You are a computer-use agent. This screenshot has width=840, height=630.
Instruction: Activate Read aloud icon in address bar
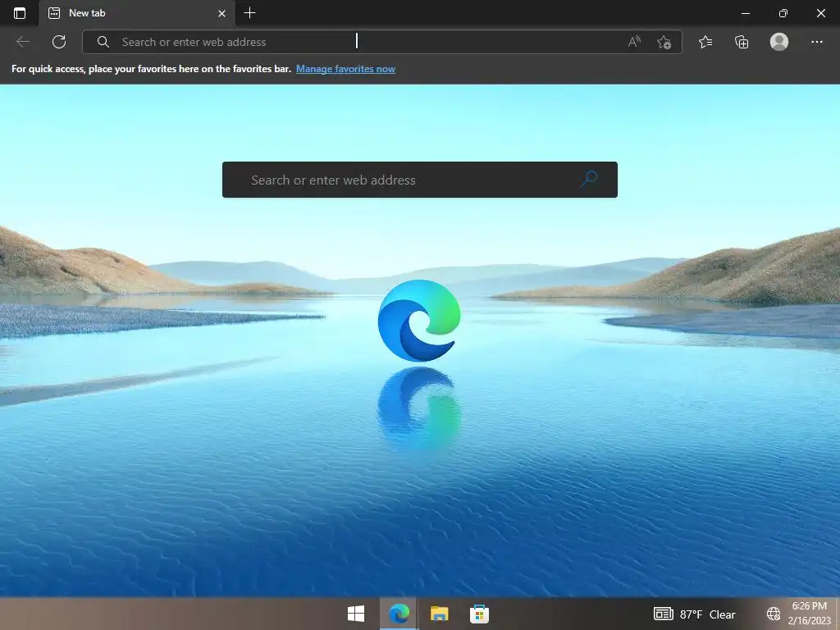(634, 42)
